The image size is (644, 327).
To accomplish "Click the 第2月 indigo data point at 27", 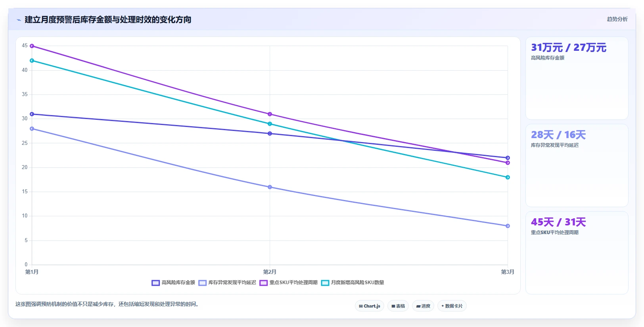I will point(270,134).
